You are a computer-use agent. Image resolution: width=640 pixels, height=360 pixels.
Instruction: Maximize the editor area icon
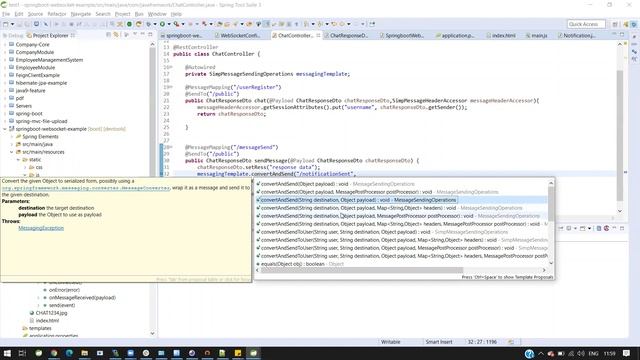622,35
